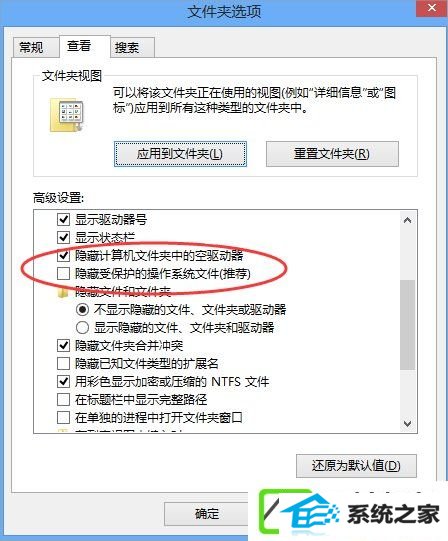The height and width of the screenshot is (541, 448).
Task: Check 隐藏已知文件类型的扩展名 checkbox
Action: tap(64, 363)
